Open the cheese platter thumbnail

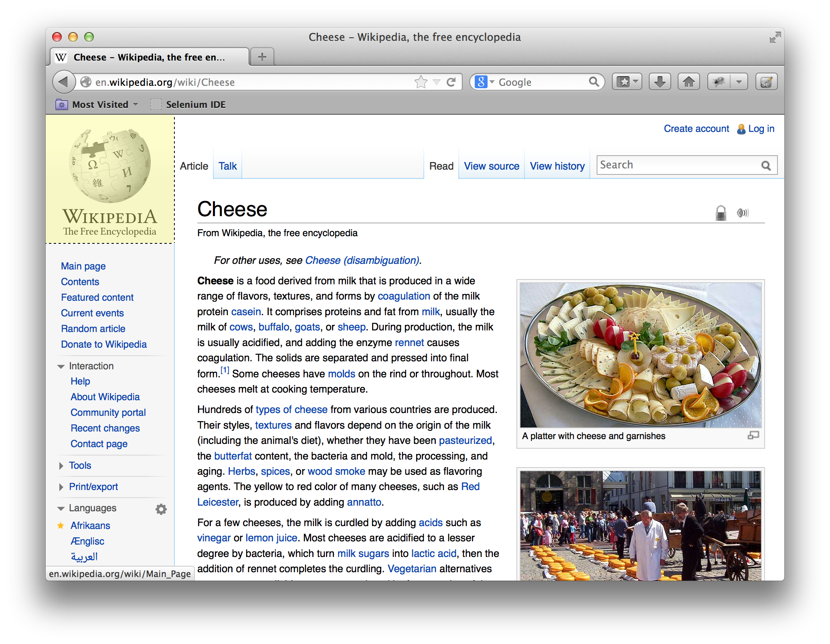[x=641, y=355]
